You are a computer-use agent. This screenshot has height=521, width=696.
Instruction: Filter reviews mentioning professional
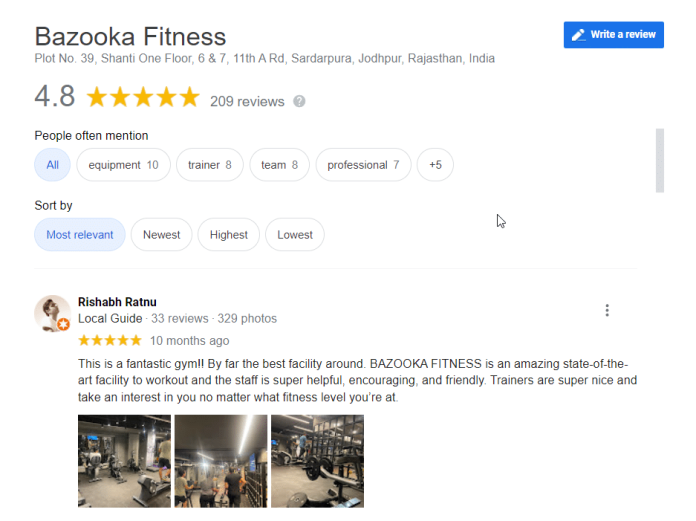point(363,165)
